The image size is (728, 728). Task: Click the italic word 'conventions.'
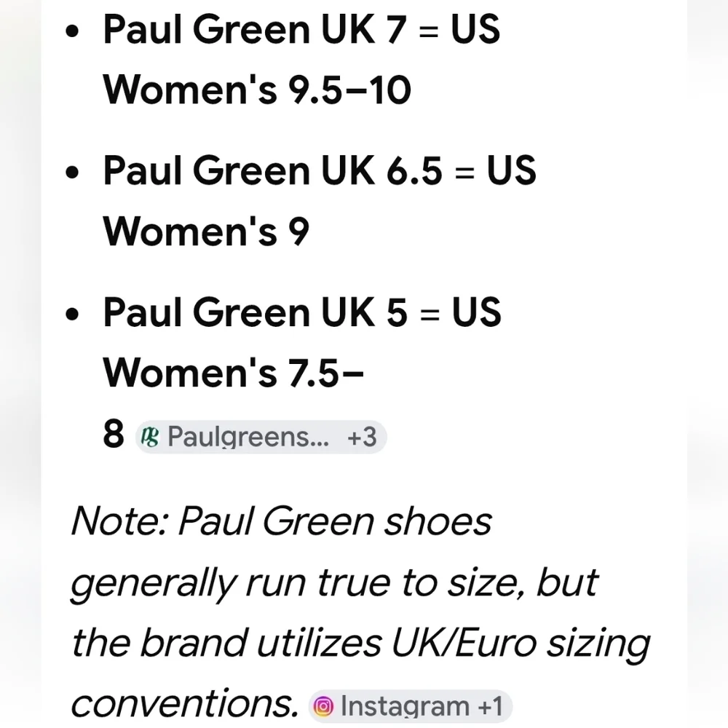tap(185, 705)
